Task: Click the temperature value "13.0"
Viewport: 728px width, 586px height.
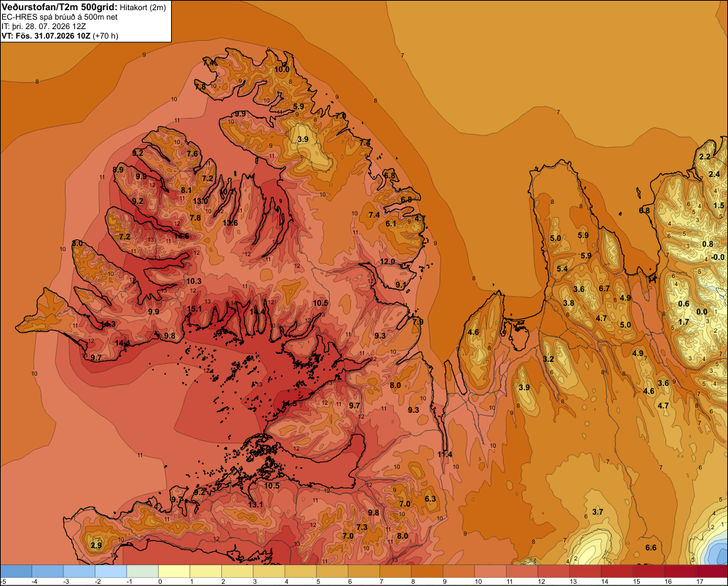Action: click(200, 201)
